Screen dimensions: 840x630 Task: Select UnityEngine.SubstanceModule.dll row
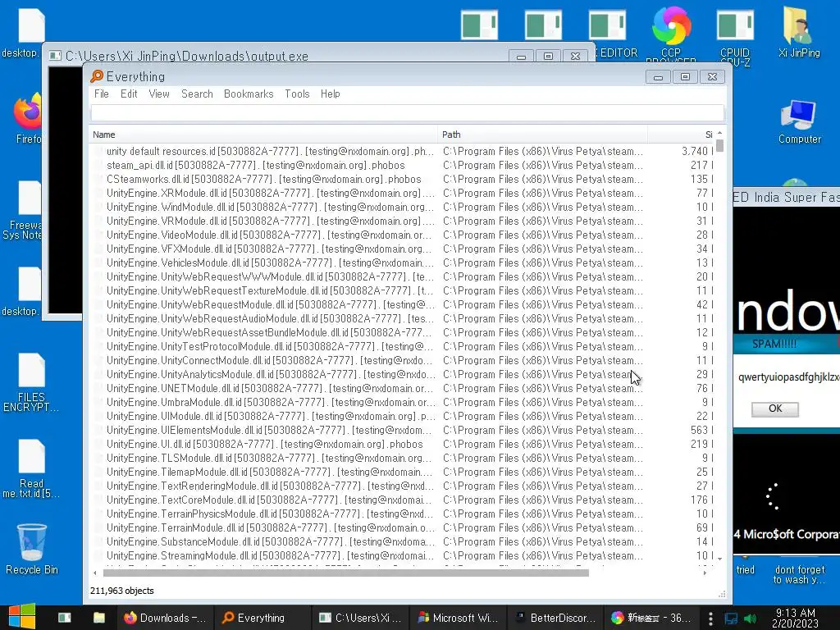point(402,541)
